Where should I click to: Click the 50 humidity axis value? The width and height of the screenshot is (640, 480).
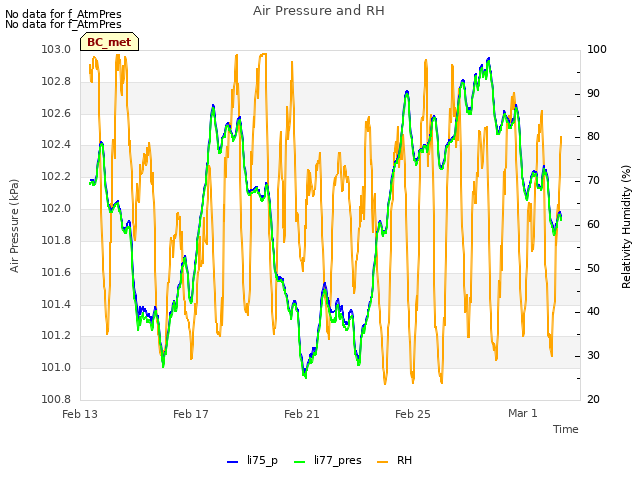pyautogui.click(x=593, y=269)
